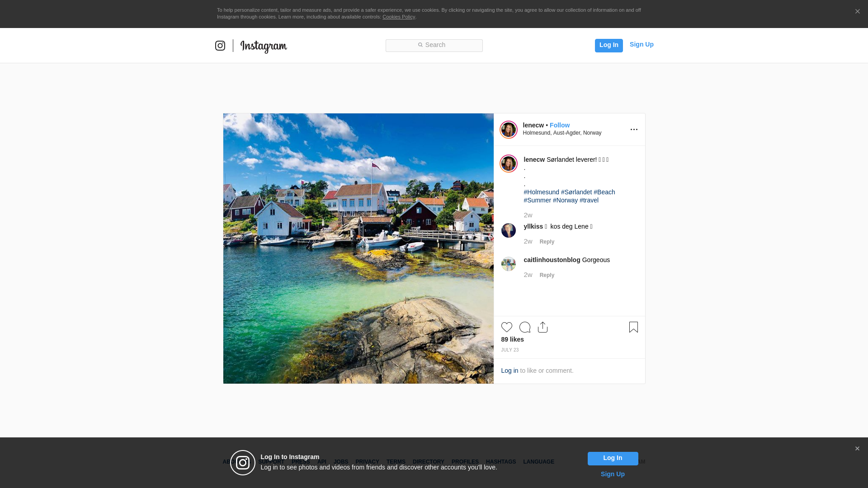
Task: Open the Cookies Policy link
Action: coord(398,17)
